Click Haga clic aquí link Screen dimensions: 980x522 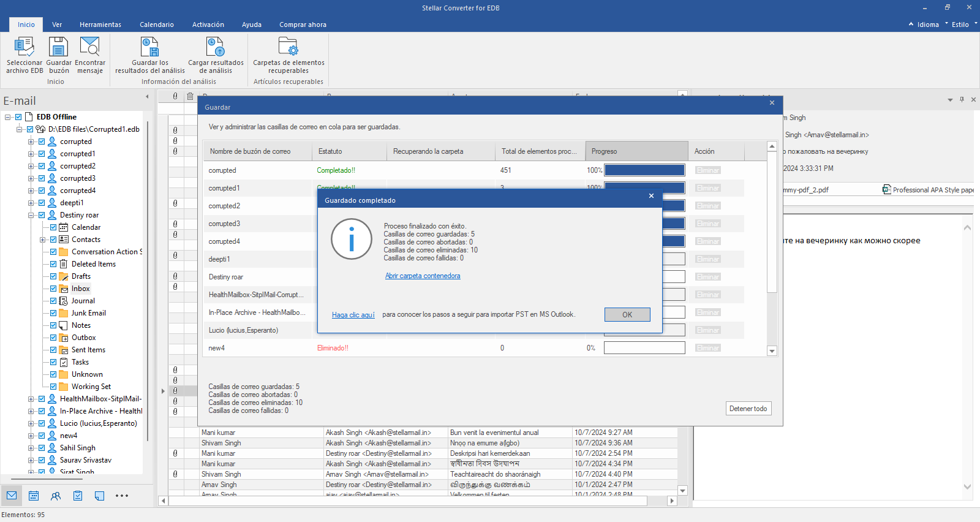[353, 315]
